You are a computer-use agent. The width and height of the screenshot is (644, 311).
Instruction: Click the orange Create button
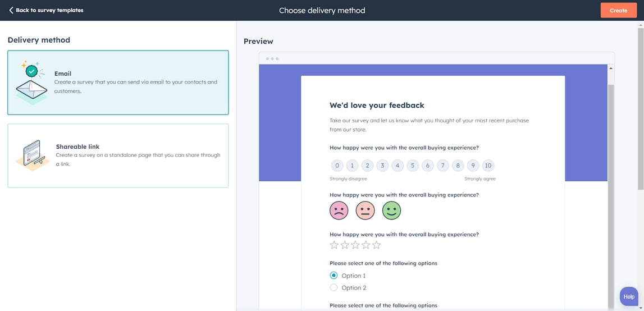coord(619,10)
